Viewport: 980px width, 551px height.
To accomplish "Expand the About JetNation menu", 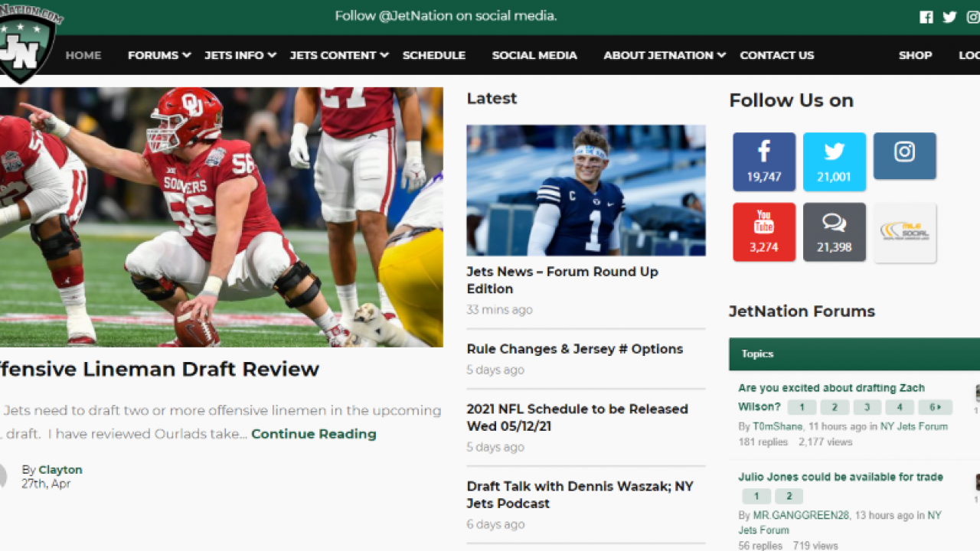I will [x=664, y=55].
